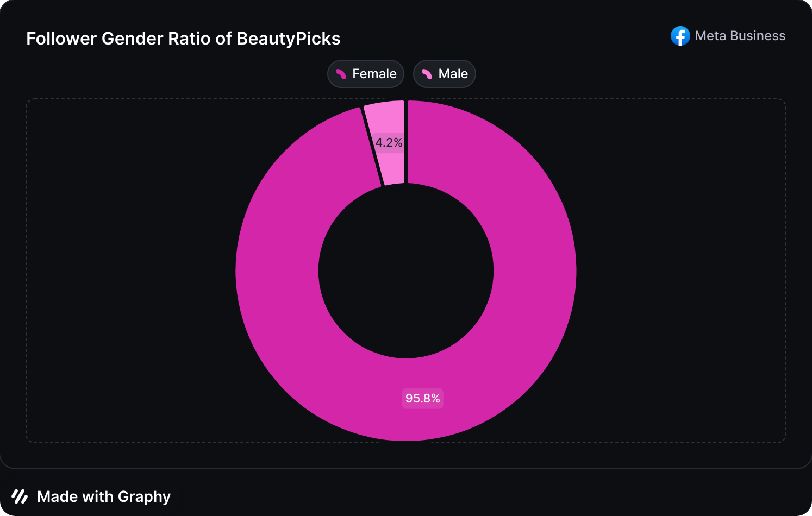Toggle the Male series legend pill
Screen dimensions: 812x516
[445, 74]
